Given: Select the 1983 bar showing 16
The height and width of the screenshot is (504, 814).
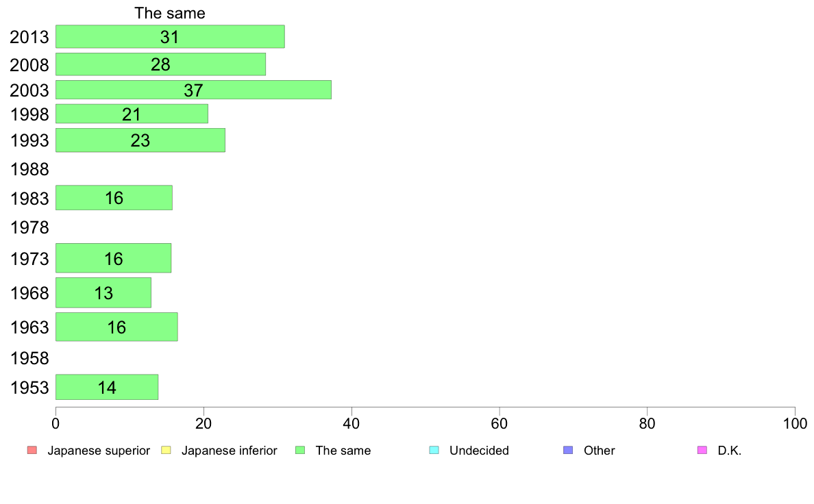Looking at the screenshot, I should [114, 198].
